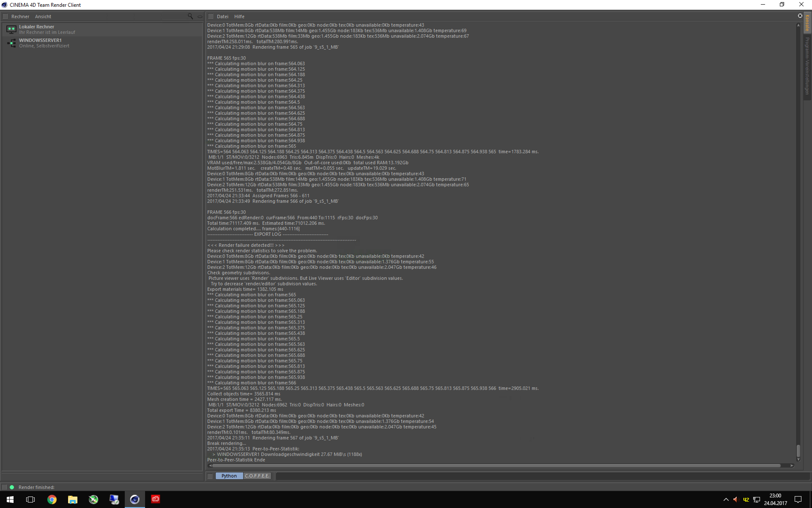Image resolution: width=812 pixels, height=508 pixels.
Task: Open the Windows Start menu
Action: pos(10,499)
